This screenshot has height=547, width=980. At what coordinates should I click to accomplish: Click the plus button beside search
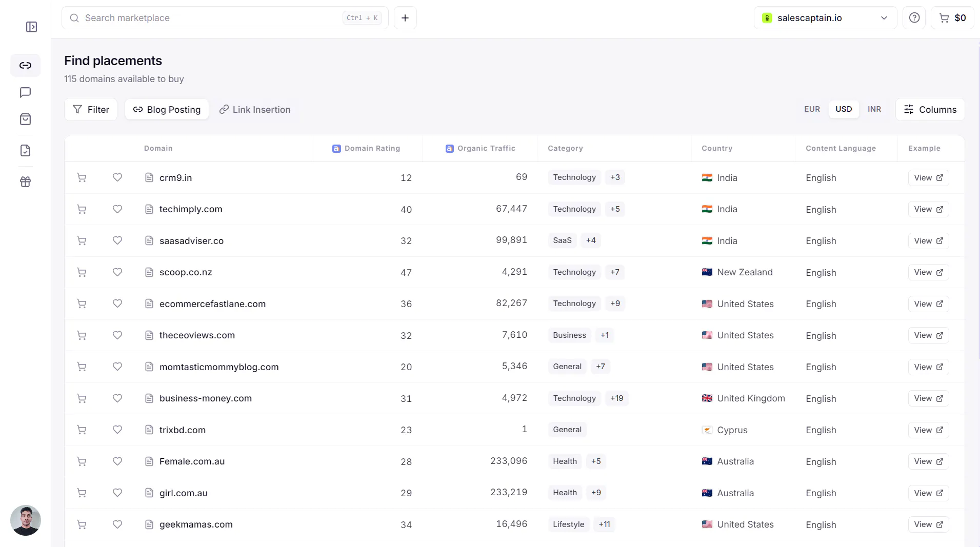(x=405, y=18)
